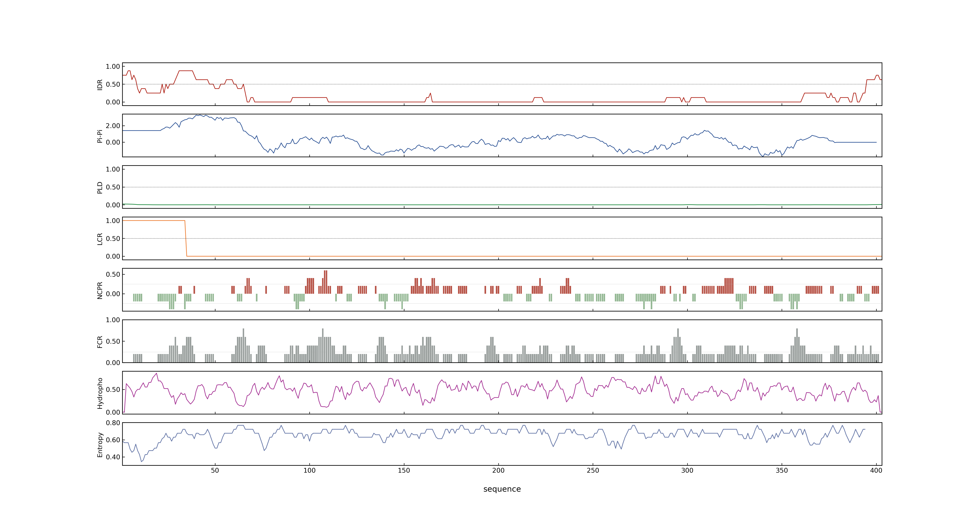Click the IDR axis label
The width and height of the screenshot is (980, 523).
point(100,85)
